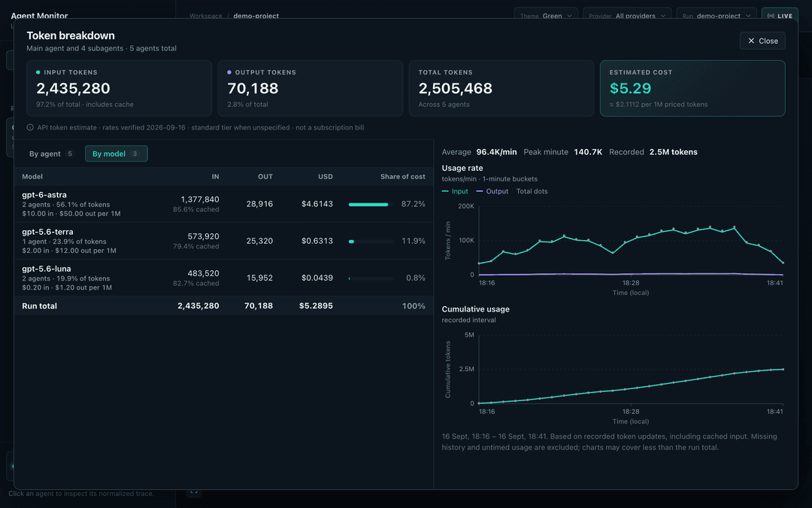This screenshot has width=812, height=508.
Task: Click the 79.4% cached label
Action: point(195,246)
